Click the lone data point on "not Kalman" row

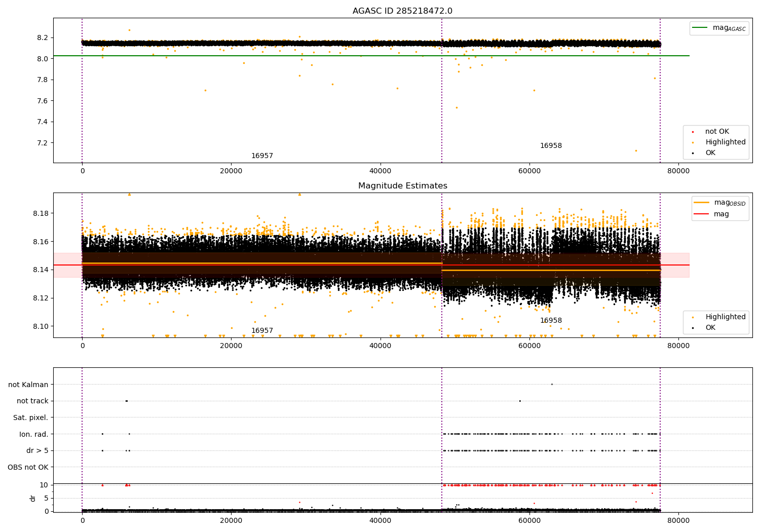(552, 384)
